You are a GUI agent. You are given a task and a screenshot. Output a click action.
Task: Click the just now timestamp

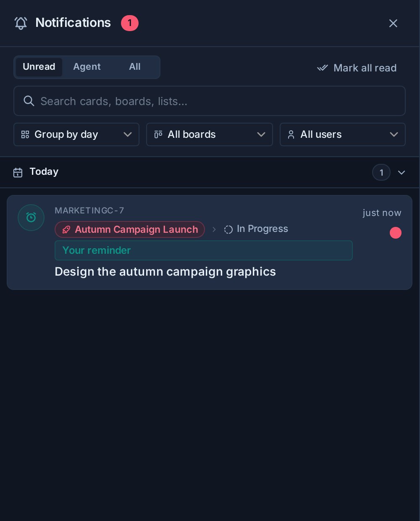pyautogui.click(x=382, y=213)
